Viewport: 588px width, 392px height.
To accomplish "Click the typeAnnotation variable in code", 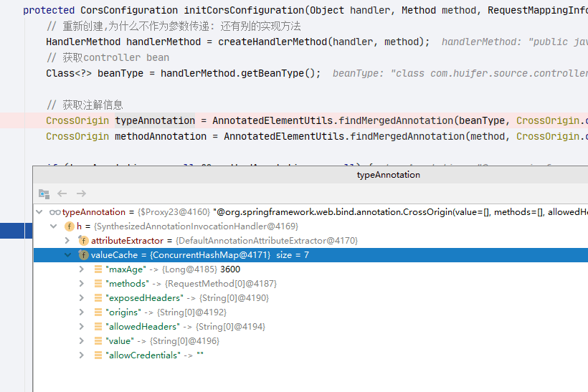I will click(x=155, y=120).
